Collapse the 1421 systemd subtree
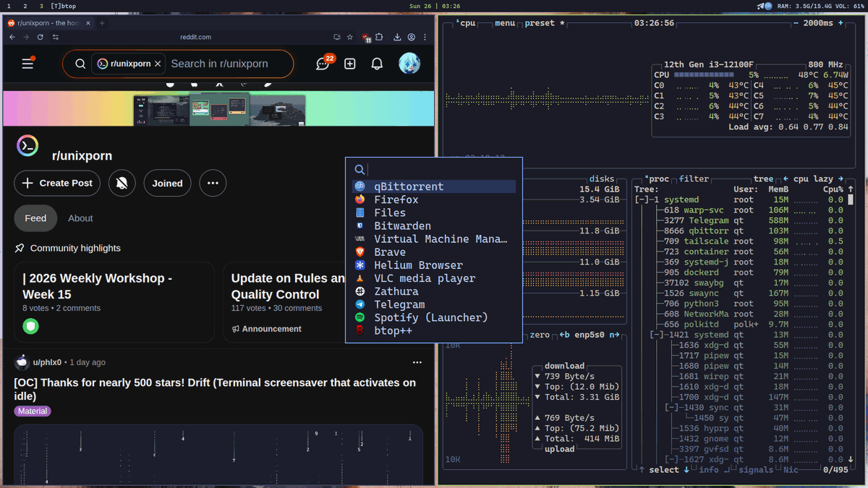This screenshot has height=488, width=868. click(x=658, y=335)
